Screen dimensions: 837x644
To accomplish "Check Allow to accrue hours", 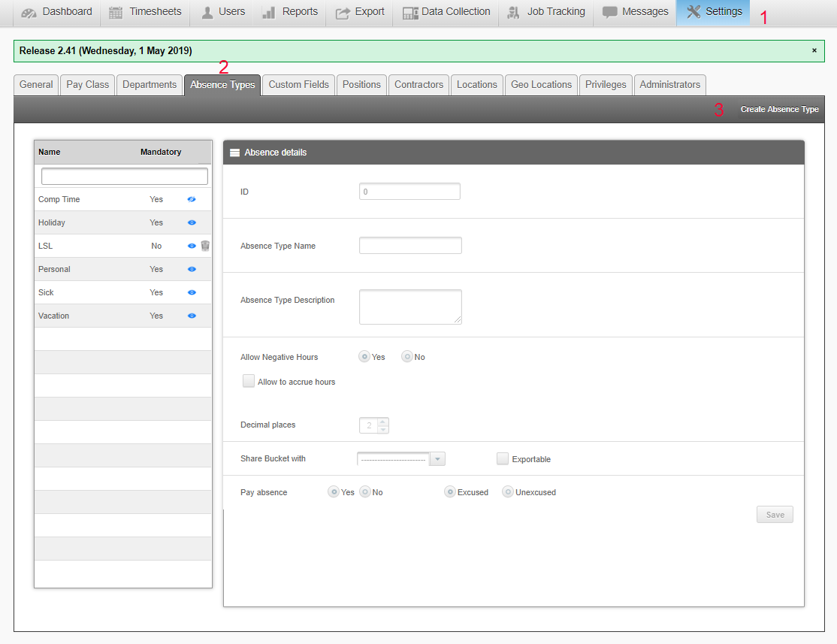I will click(248, 381).
